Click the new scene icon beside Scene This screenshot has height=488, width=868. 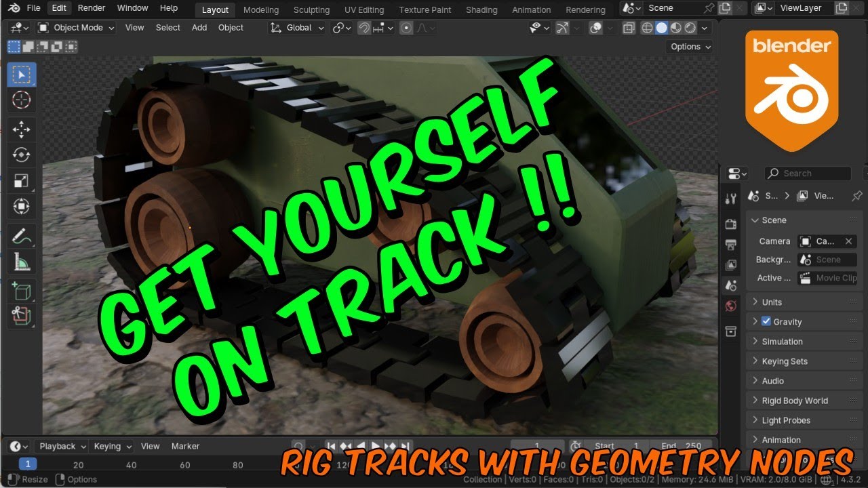(x=725, y=8)
